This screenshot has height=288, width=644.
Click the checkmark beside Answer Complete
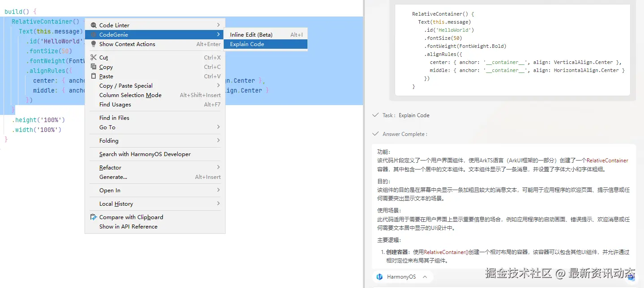pyautogui.click(x=375, y=134)
